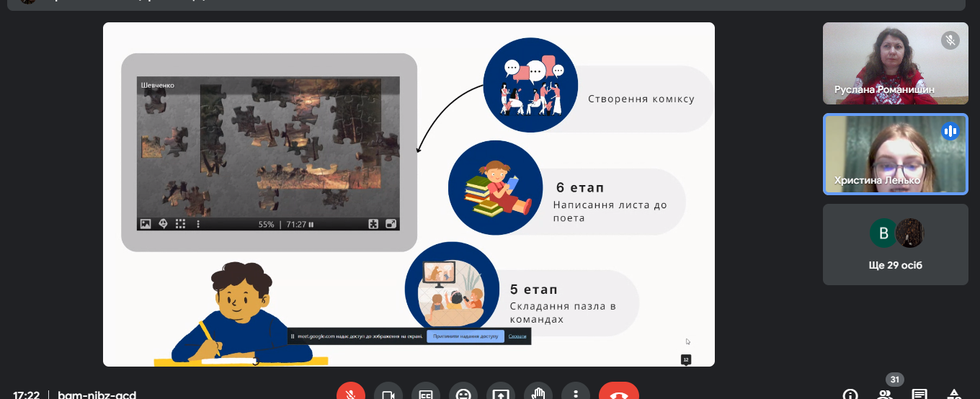Click the "Сховати" hide link
Viewport: 980px width, 399px height.
click(517, 336)
